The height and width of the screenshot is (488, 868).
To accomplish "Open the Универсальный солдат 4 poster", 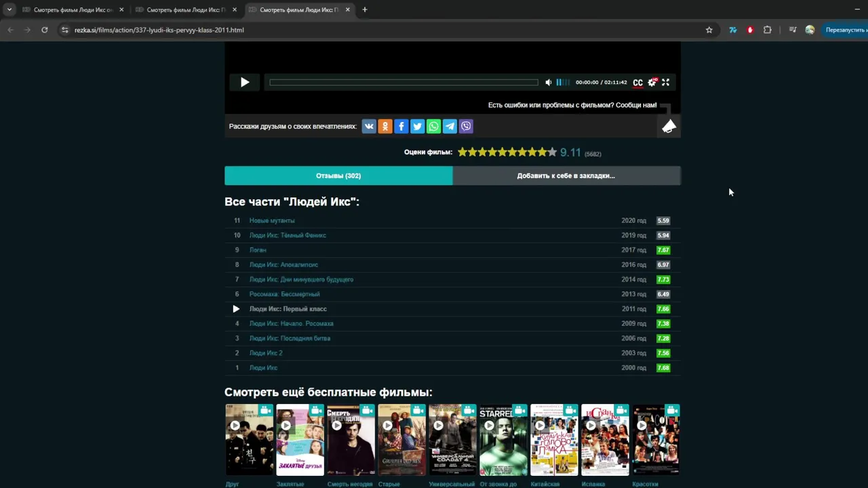I will 452,440.
